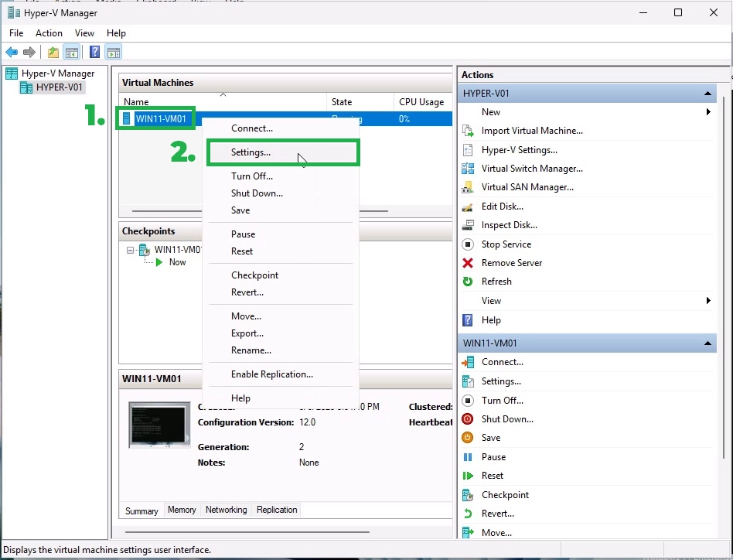Viewport: 733px width, 560px height.
Task: Toggle the Action pane toolbar icon
Action: point(113,52)
